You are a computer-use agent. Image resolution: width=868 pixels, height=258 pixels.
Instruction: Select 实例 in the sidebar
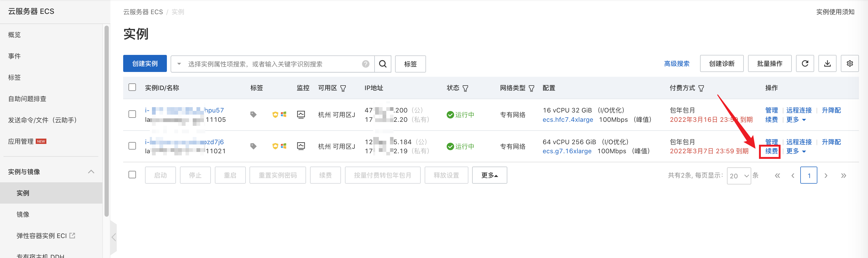coord(51,193)
